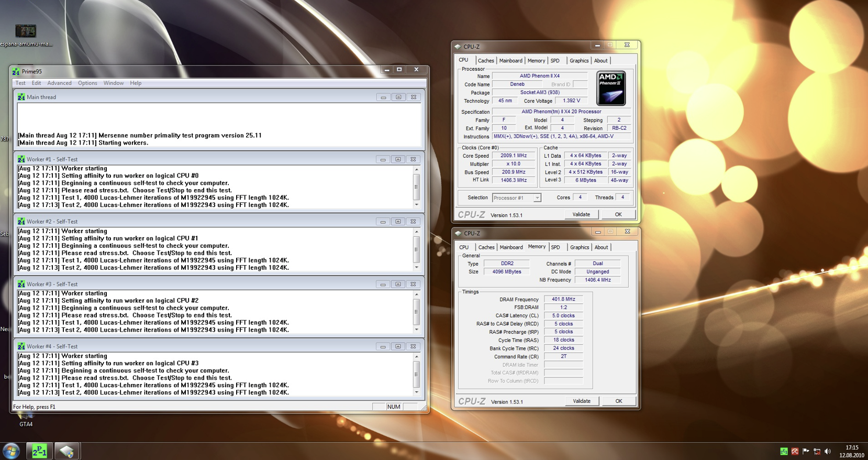Switch to Caches tab in top CPU-Z window
This screenshot has width=868, height=460.
[x=486, y=61]
